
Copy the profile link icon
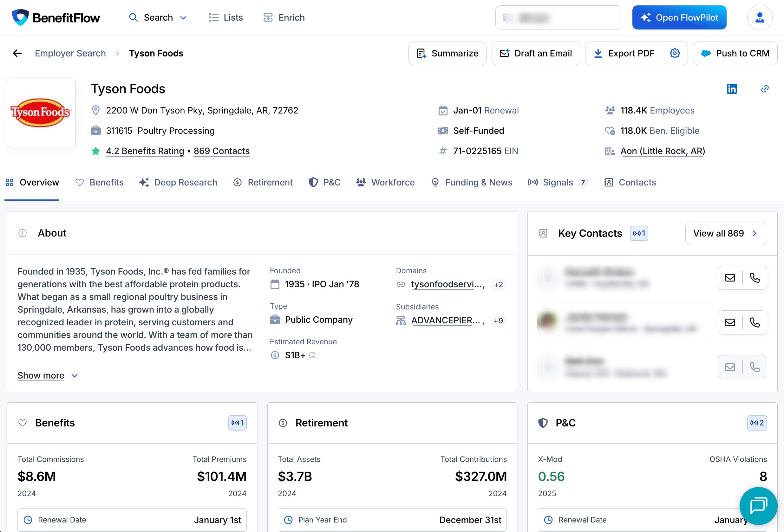tap(765, 89)
